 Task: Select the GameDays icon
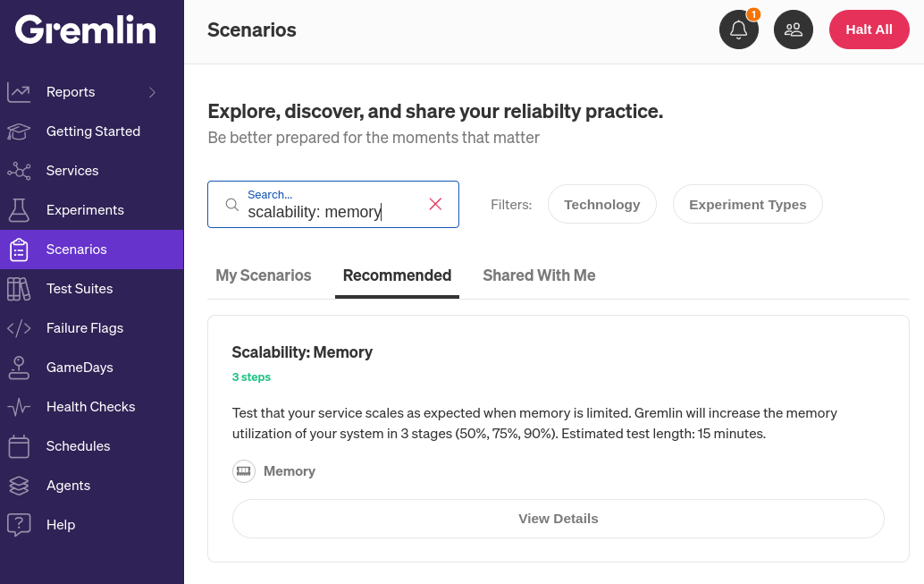(x=19, y=367)
